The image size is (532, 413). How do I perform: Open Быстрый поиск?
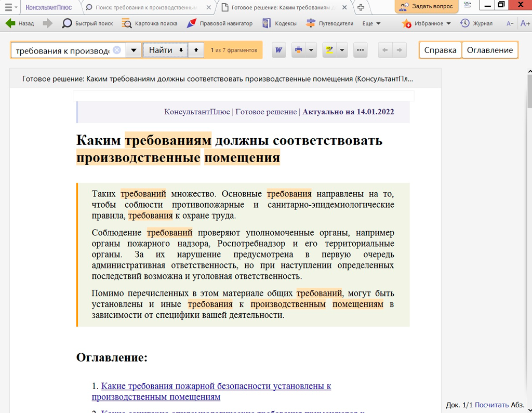tap(87, 23)
